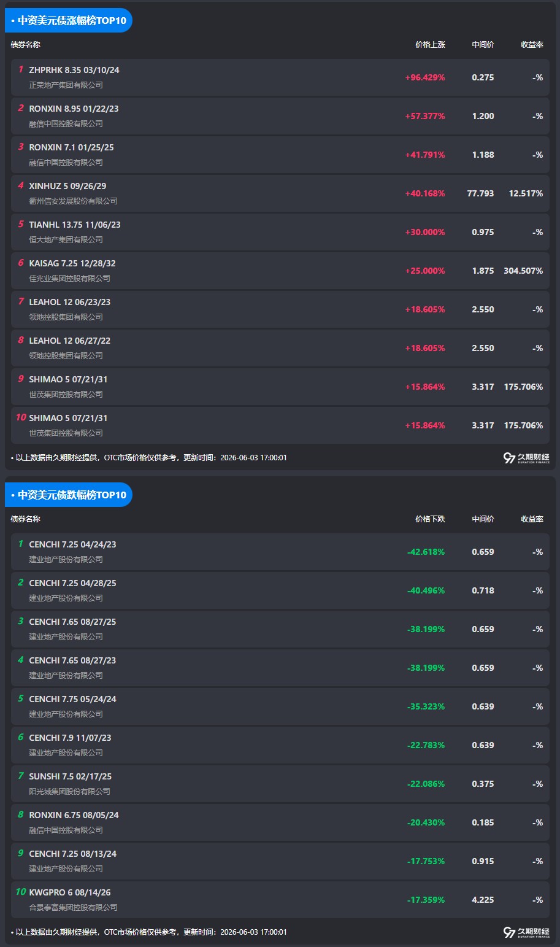Viewport: 560px width, 947px height.
Task: Open RONXIN 8.95 01/22/23 bond row
Action: [280, 116]
